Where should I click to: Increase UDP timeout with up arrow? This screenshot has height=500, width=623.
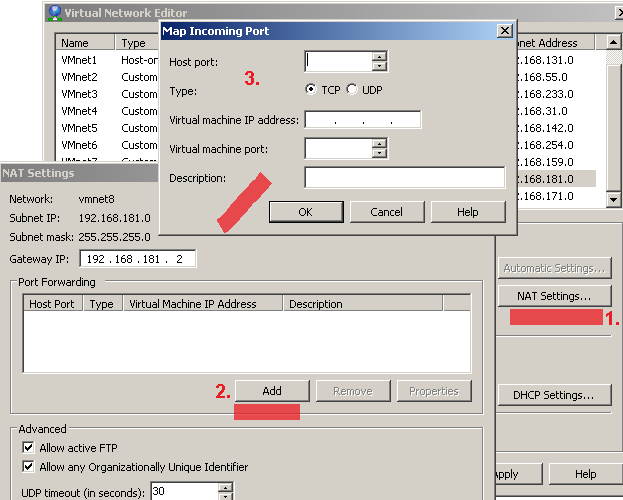(225, 487)
